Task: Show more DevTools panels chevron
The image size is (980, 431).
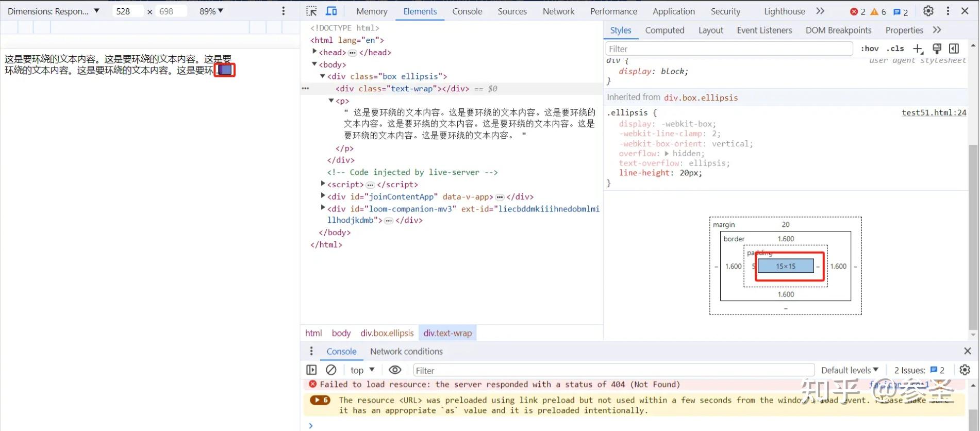Action: coord(820,11)
